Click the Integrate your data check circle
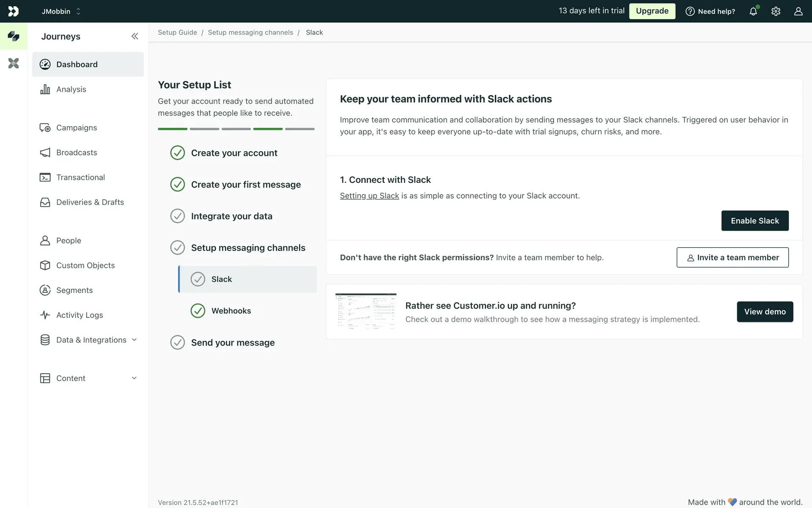812x508 pixels. pyautogui.click(x=178, y=216)
